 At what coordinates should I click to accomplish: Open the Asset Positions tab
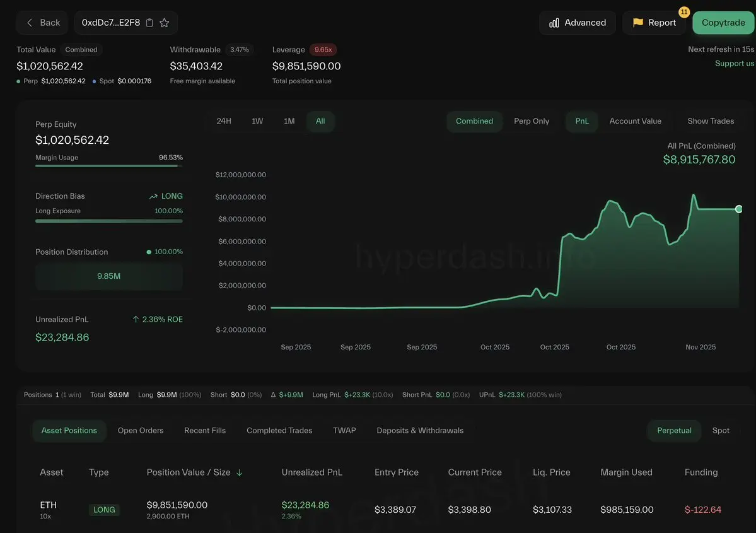(x=69, y=430)
